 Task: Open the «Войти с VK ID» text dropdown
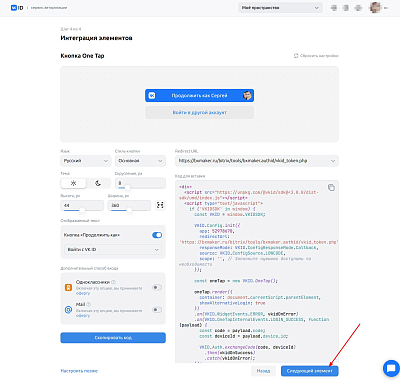[x=113, y=249]
